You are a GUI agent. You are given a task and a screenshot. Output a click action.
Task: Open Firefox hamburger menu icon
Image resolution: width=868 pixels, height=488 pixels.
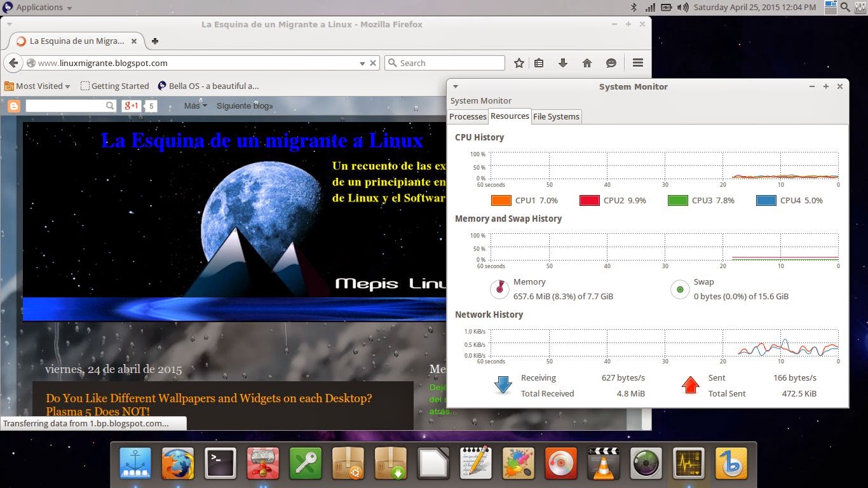pos(638,63)
